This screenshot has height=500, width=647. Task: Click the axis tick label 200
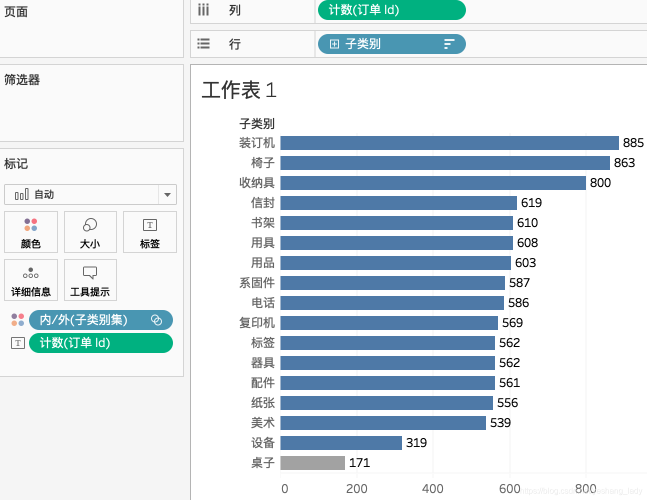click(357, 489)
